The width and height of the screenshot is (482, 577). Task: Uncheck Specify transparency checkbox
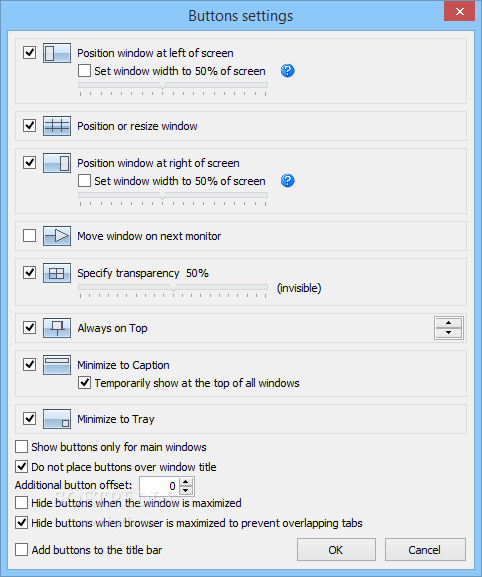coord(29,273)
